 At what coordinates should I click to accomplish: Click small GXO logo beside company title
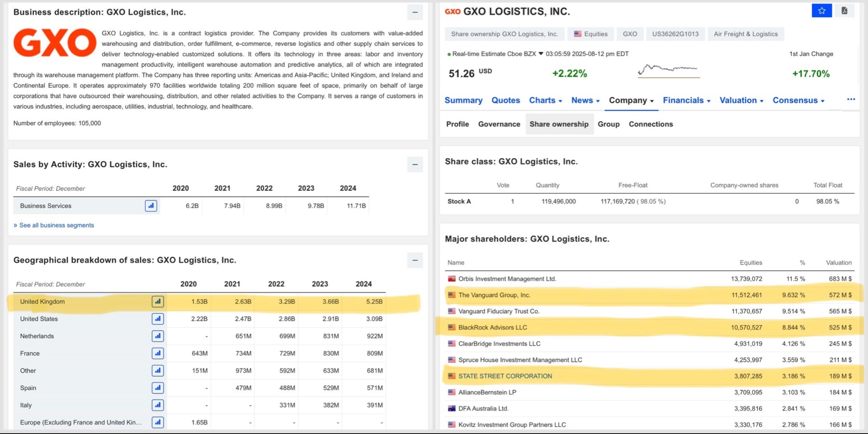[x=452, y=12]
